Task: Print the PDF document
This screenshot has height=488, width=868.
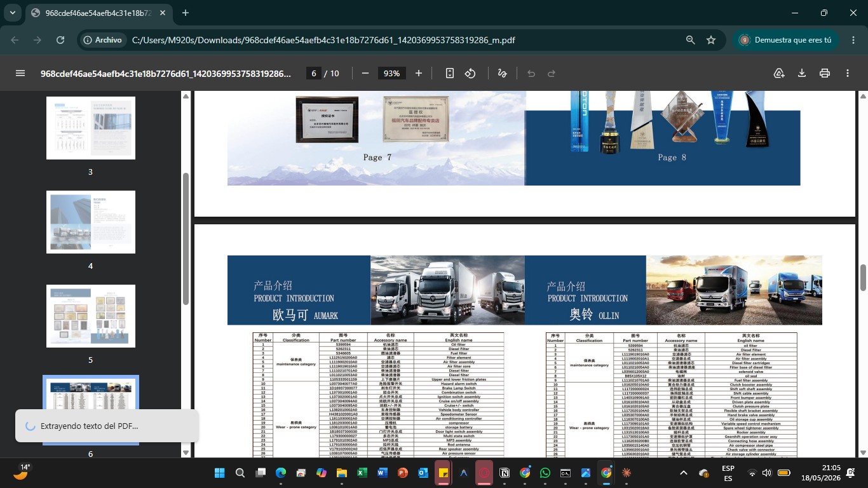Action: click(825, 73)
